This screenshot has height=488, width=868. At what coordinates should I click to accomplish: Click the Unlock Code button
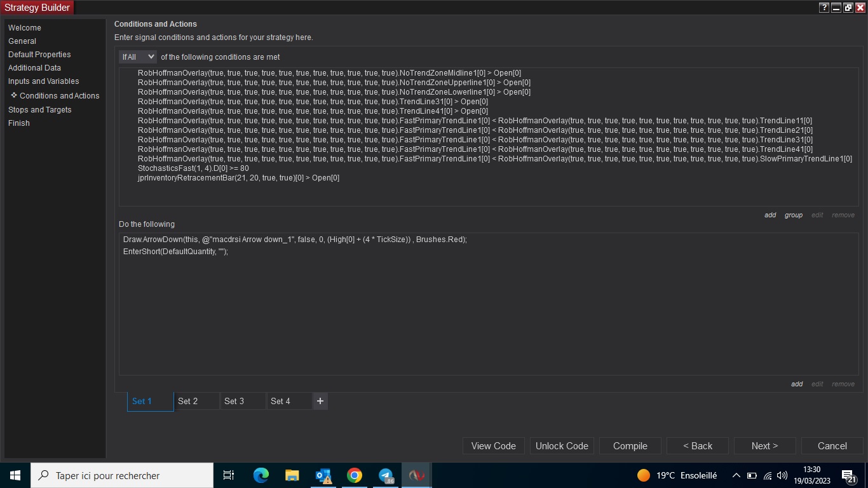click(x=562, y=446)
